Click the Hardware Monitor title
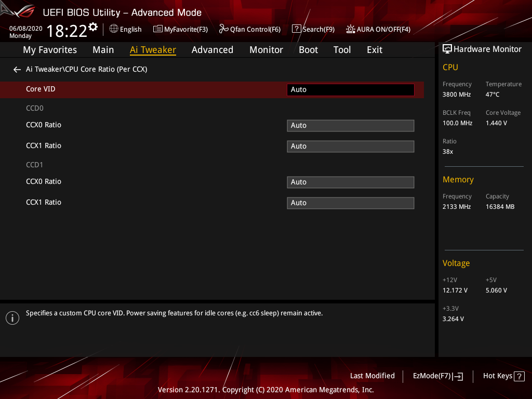 coord(487,49)
